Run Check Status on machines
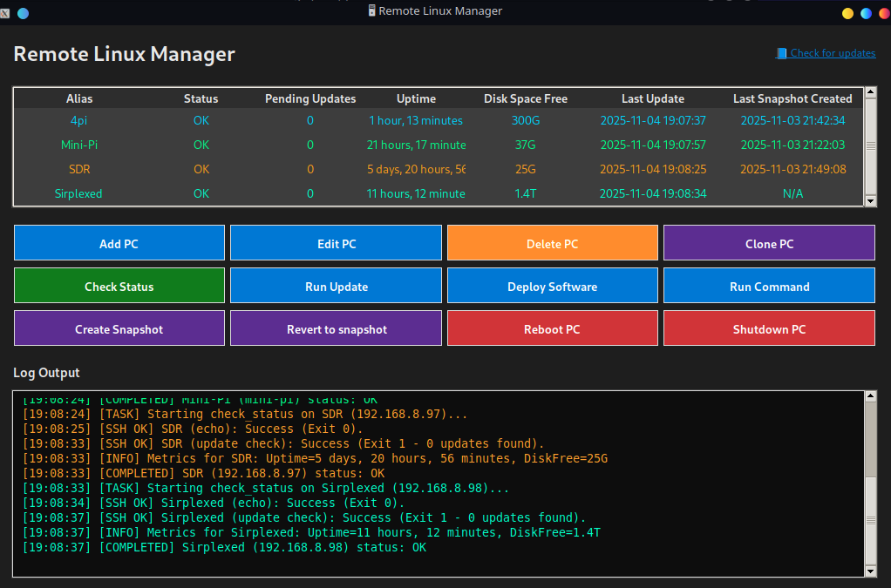This screenshot has height=588, width=891. (x=119, y=285)
